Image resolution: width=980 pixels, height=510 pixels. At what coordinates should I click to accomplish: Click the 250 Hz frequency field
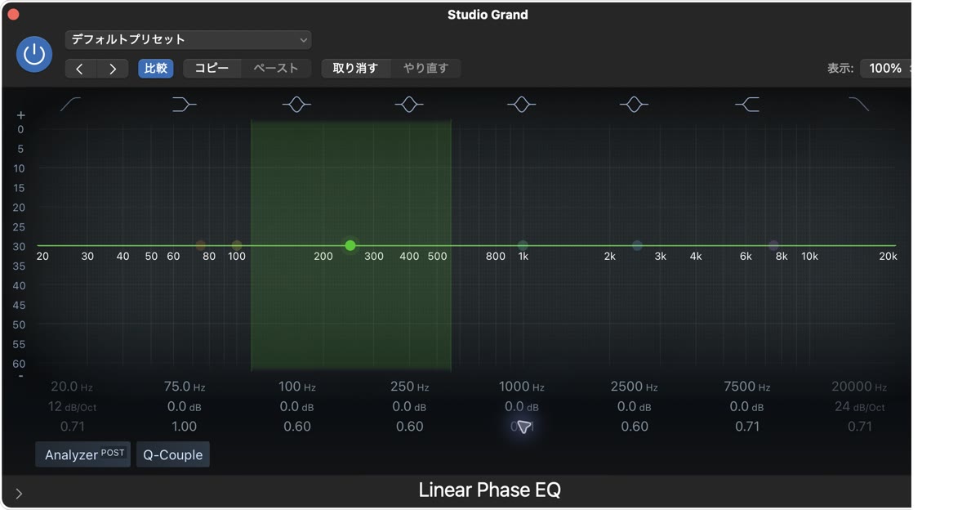coord(409,387)
